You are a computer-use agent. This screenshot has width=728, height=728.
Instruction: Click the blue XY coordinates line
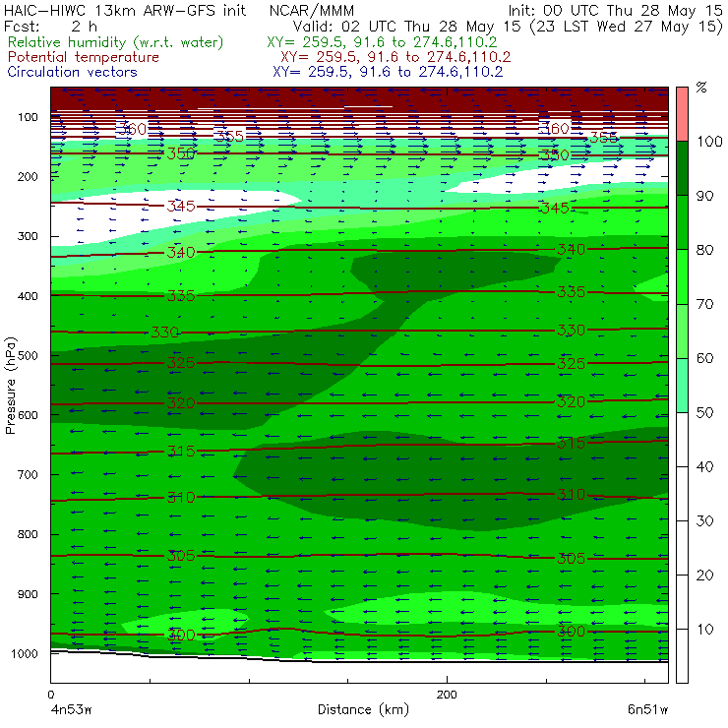click(388, 72)
